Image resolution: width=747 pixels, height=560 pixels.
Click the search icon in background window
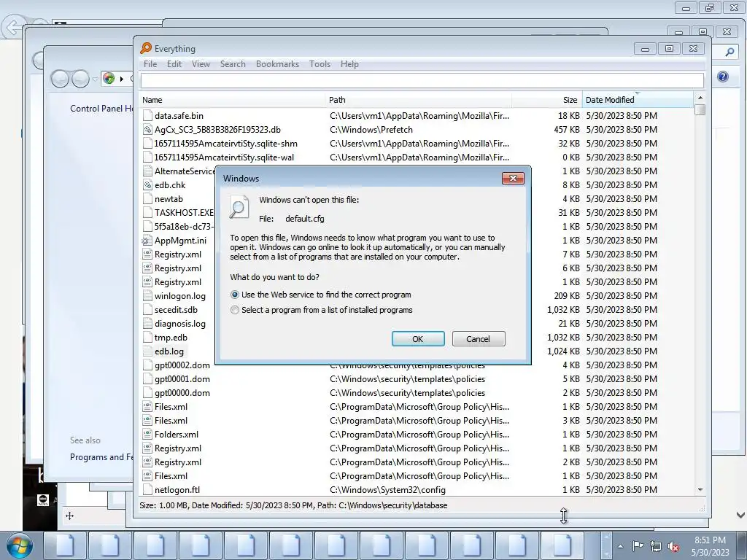tap(729, 52)
